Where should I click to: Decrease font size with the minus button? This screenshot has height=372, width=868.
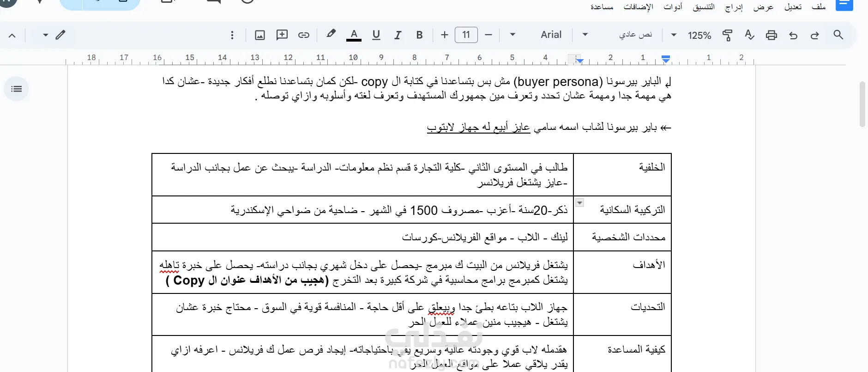[488, 35]
